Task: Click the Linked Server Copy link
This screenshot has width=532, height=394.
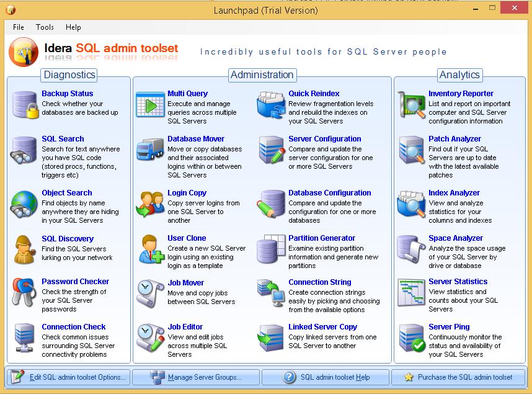Action: 322,327
